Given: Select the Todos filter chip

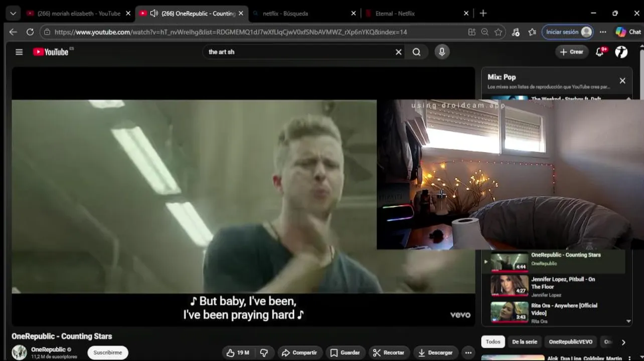Looking at the screenshot, I should [493, 342].
